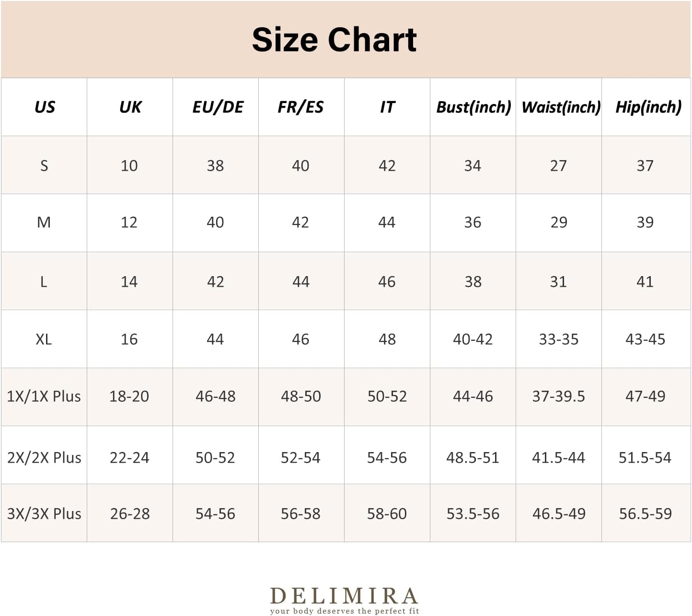Screen dimensions: 692x616
Task: Click the UK size 18-20 cell
Action: click(x=129, y=396)
